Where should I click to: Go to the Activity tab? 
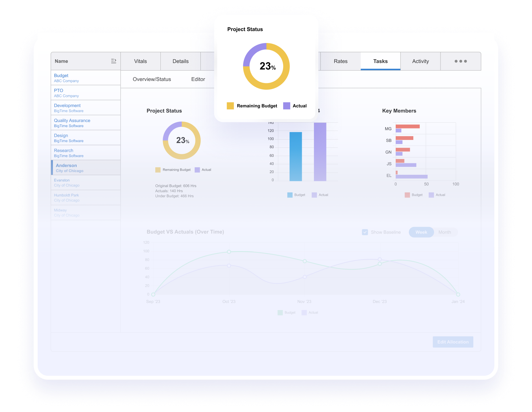coord(420,61)
